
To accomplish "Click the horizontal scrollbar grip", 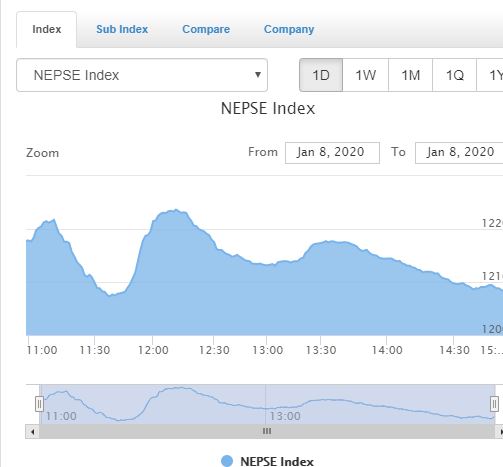I will pos(267,431).
